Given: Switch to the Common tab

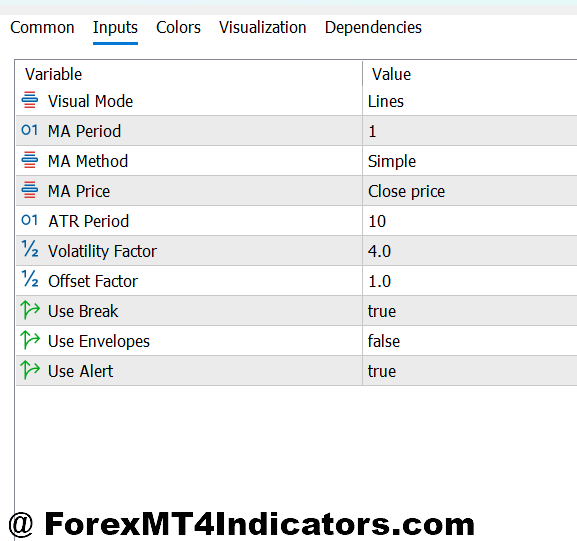Looking at the screenshot, I should click(x=42, y=28).
